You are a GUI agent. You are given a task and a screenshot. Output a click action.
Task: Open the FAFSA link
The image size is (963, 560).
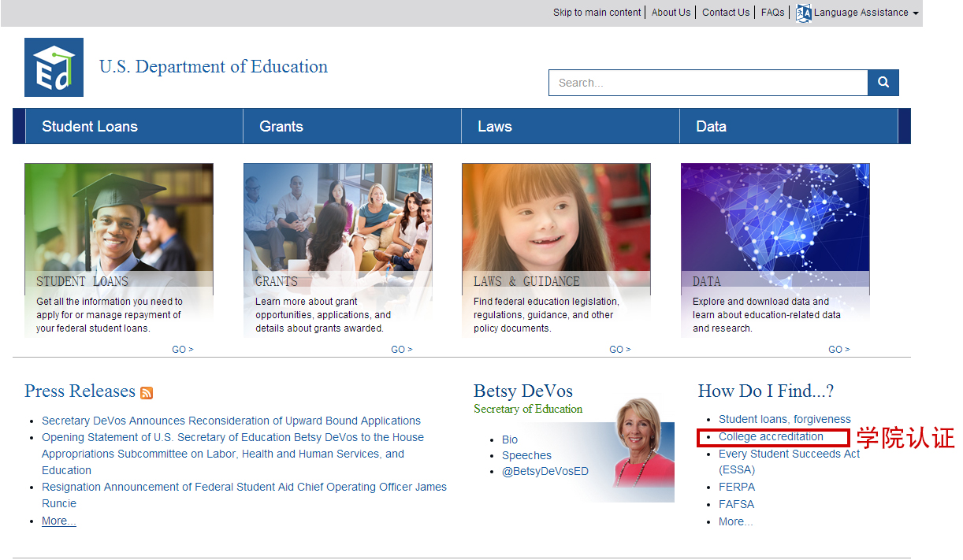(736, 504)
